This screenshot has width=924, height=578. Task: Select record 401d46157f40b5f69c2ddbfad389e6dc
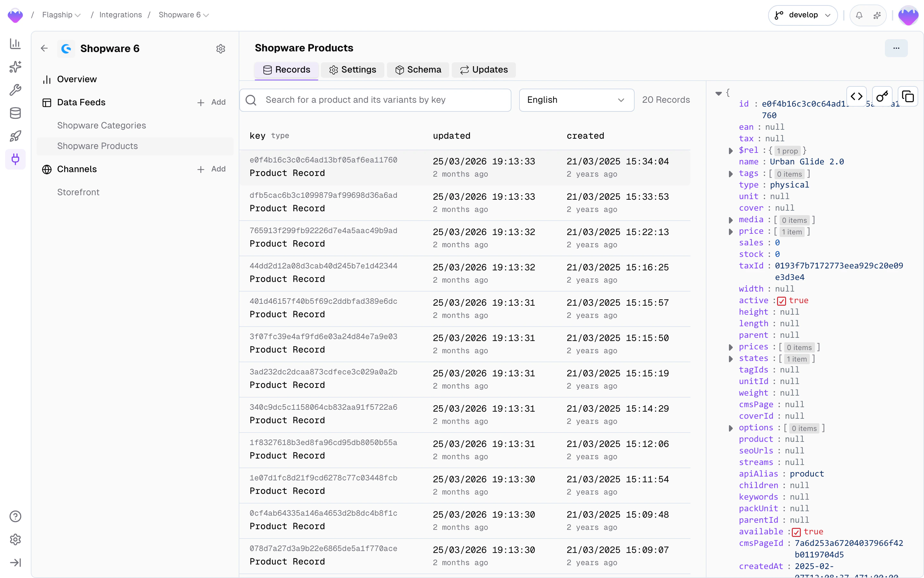click(x=465, y=309)
